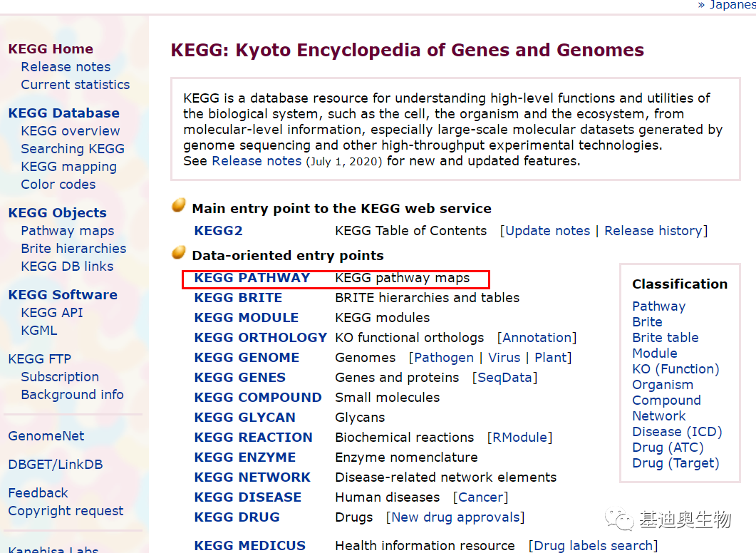The width and height of the screenshot is (756, 553).
Task: Select Pathway maps in the sidebar
Action: click(x=68, y=231)
